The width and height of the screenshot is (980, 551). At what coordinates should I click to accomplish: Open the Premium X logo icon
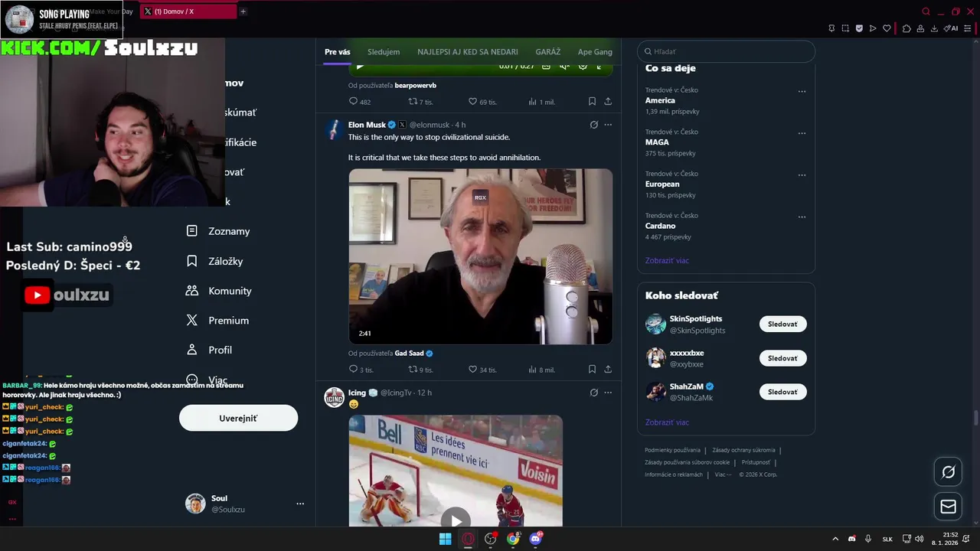tap(192, 321)
